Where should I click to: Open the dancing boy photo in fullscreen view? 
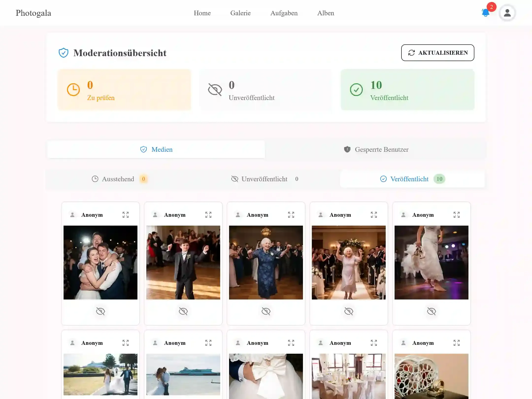pos(208,215)
